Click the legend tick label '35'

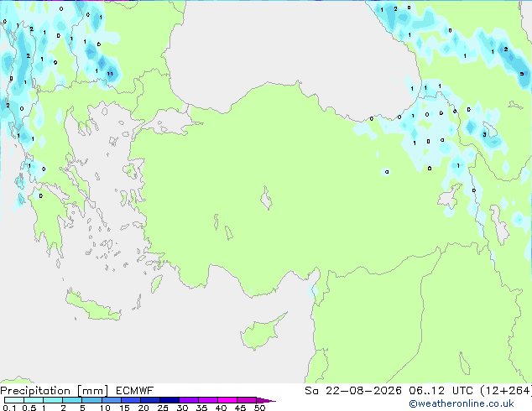coord(201,408)
